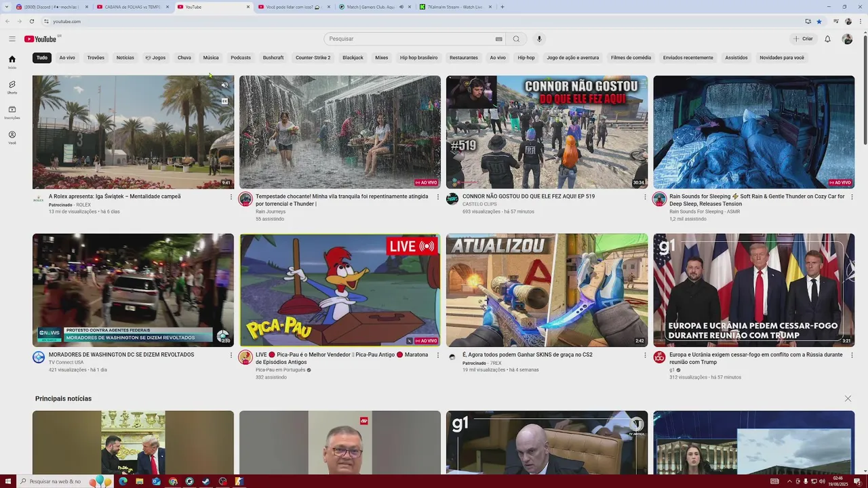Select the Notícias filter chip
The height and width of the screenshot is (488, 868).
coord(125,58)
